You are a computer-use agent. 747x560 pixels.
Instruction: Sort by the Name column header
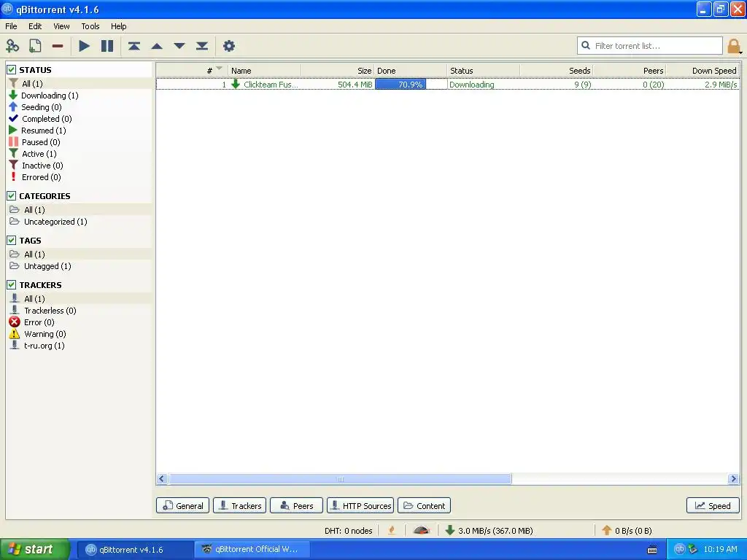(x=264, y=71)
